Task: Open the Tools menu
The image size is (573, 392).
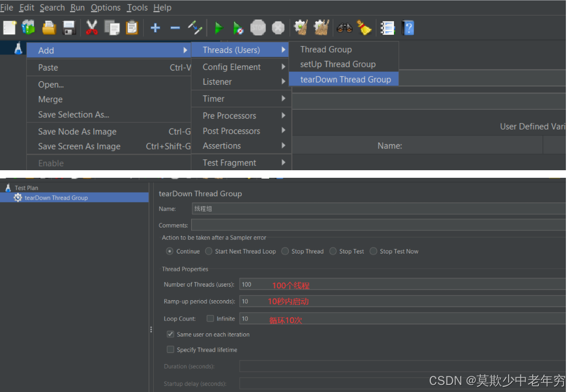Action: [x=137, y=8]
